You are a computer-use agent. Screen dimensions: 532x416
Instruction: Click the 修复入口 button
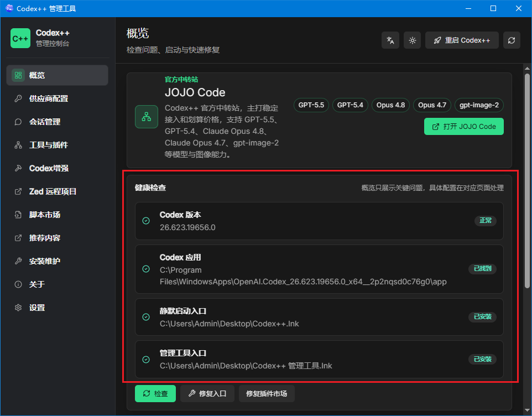pyautogui.click(x=207, y=394)
